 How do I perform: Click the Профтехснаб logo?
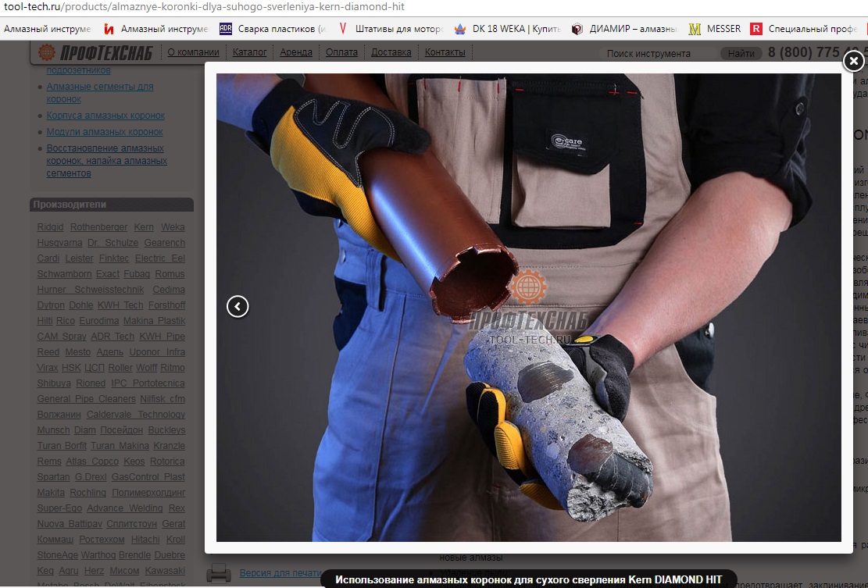[x=95, y=52]
